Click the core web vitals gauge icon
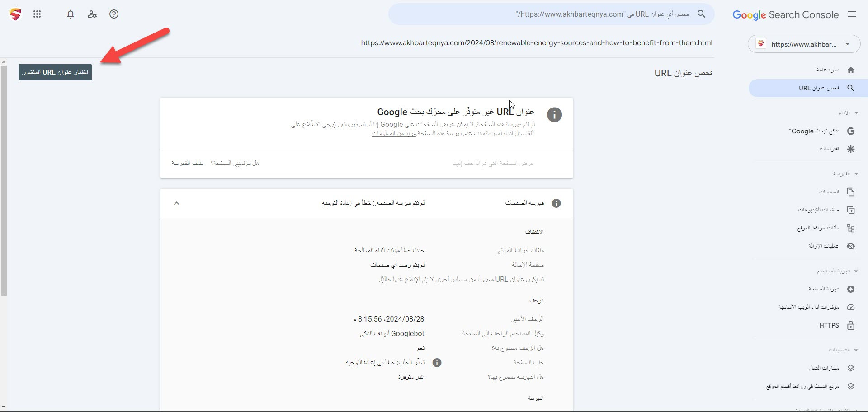 click(x=851, y=307)
